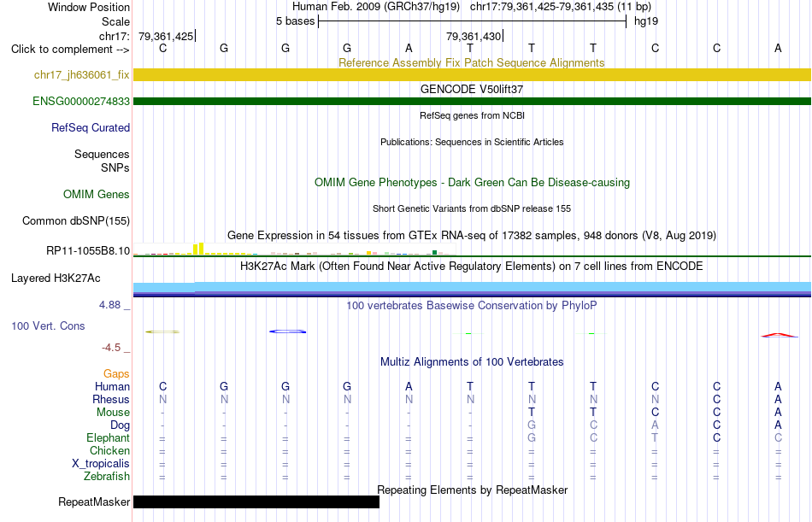Click 'Repeating Elements by RepeatMasker' title
Screen dimensions: 812x522
pos(472,490)
